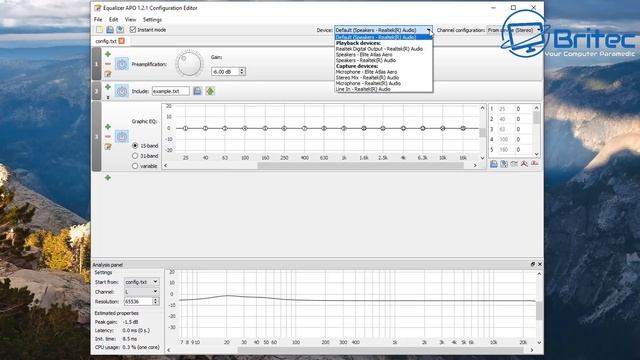Add a filter with the Graphic EQ row's green plus

pos(108,127)
